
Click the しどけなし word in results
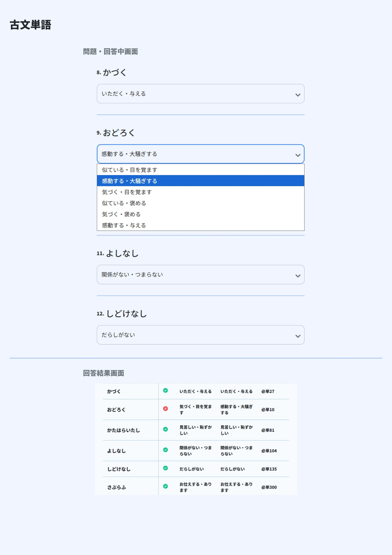coord(119,469)
